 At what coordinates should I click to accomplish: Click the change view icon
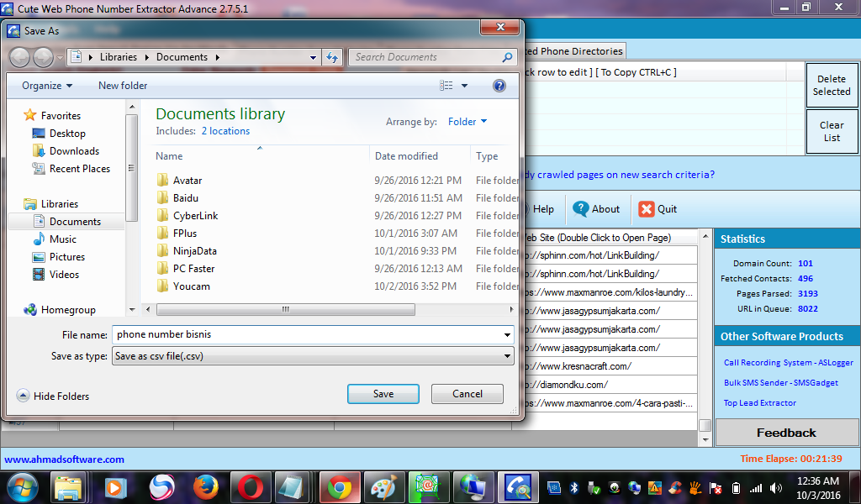pyautogui.click(x=446, y=86)
